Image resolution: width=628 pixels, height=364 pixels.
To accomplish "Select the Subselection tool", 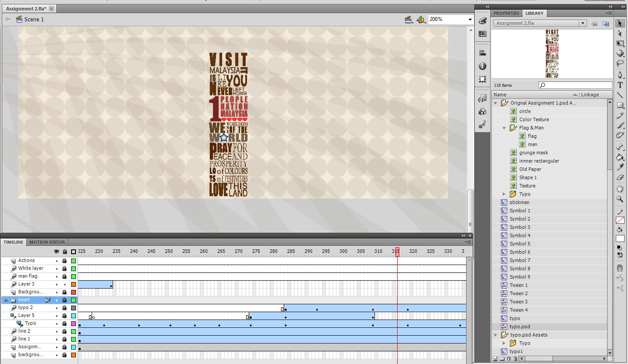I will (x=620, y=33).
